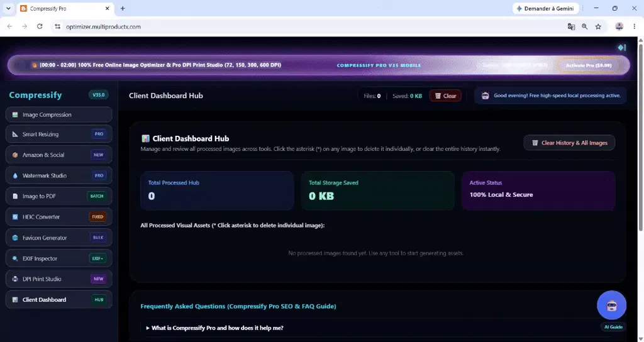This screenshot has width=644, height=342.
Task: Click the PRO badge on Smart Resizing
Action: 99,134
